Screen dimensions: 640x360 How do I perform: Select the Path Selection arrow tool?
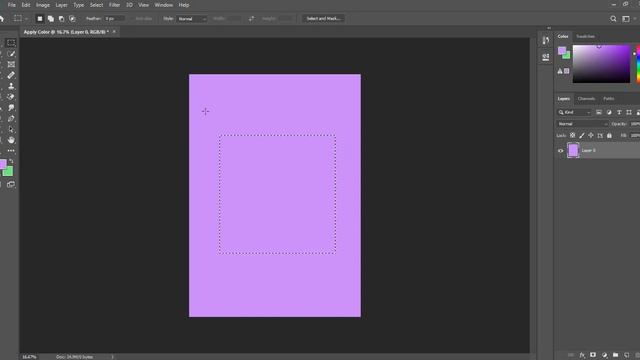(x=11, y=129)
